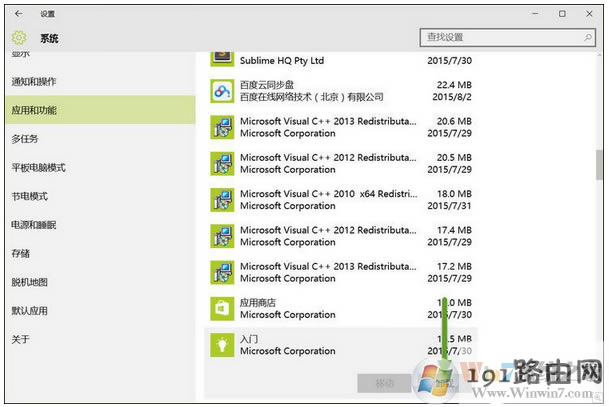The width and height of the screenshot is (609, 407).
Task: Go back using the arrow icon
Action: [18, 14]
